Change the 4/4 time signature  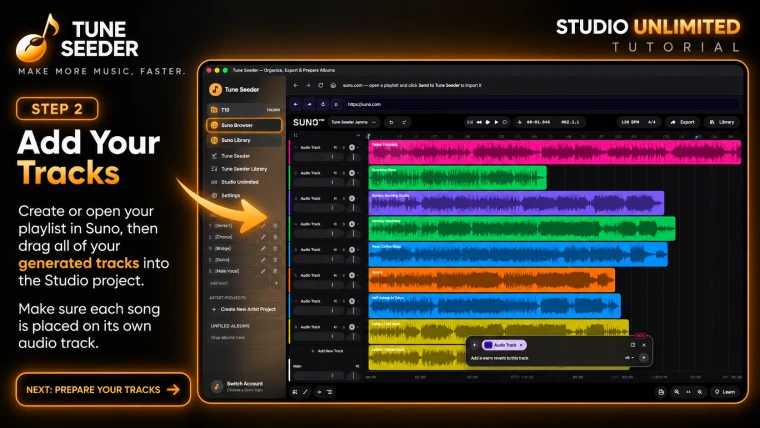pyautogui.click(x=651, y=122)
